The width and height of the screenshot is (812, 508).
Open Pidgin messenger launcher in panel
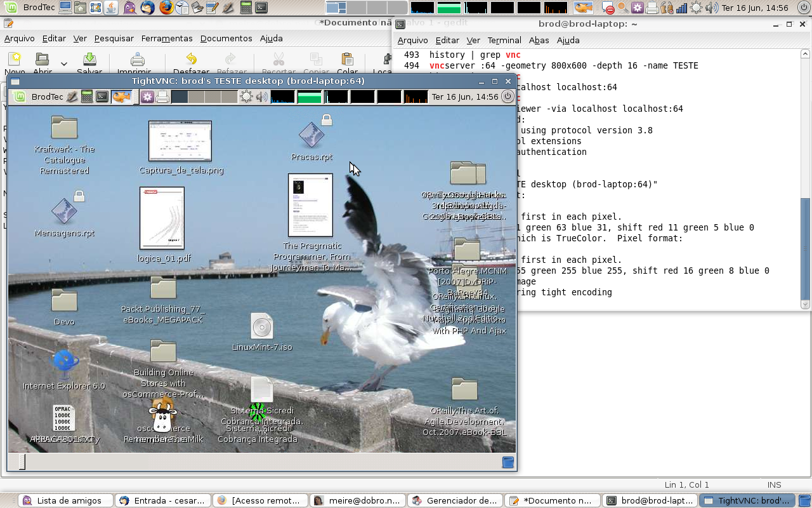[x=129, y=8]
